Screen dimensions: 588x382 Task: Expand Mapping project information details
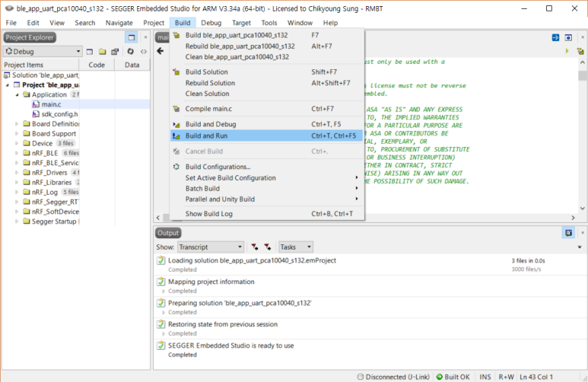(x=164, y=291)
